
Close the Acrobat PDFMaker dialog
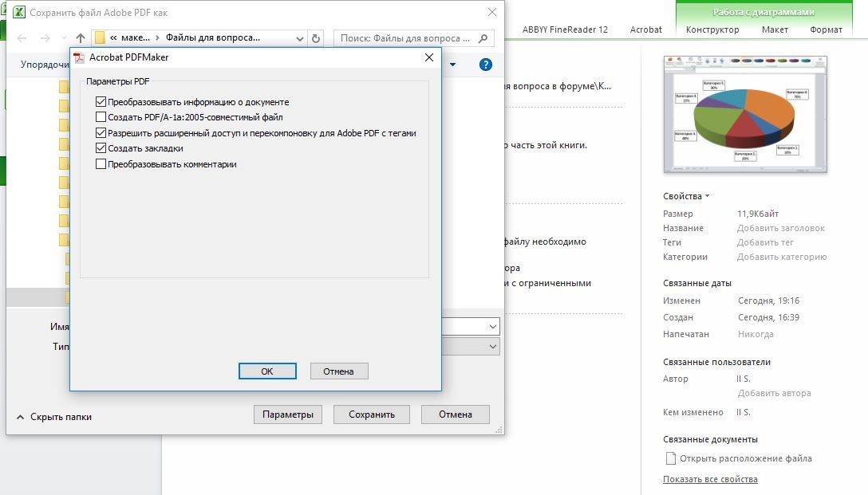(x=429, y=57)
